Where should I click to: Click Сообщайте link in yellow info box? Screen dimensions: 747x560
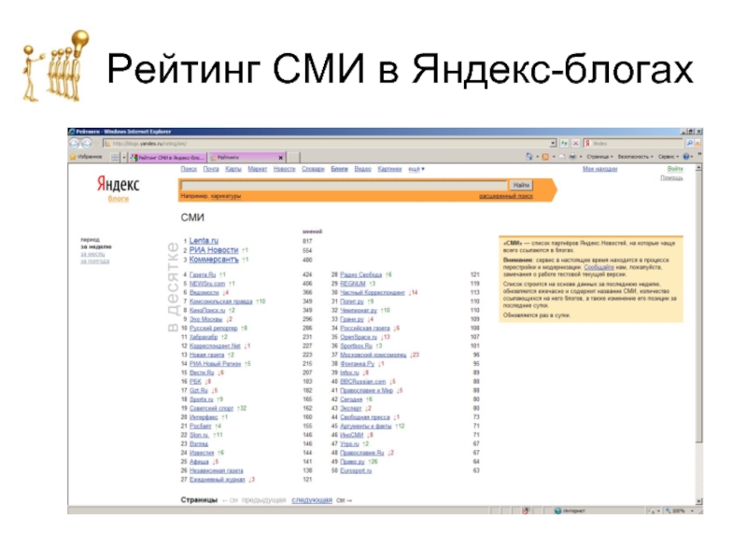coord(599,267)
